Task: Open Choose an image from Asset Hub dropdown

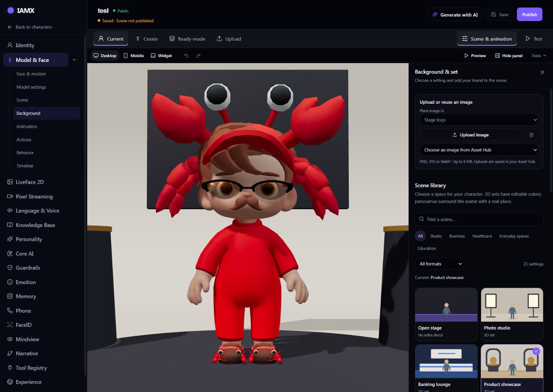Action: pyautogui.click(x=479, y=150)
